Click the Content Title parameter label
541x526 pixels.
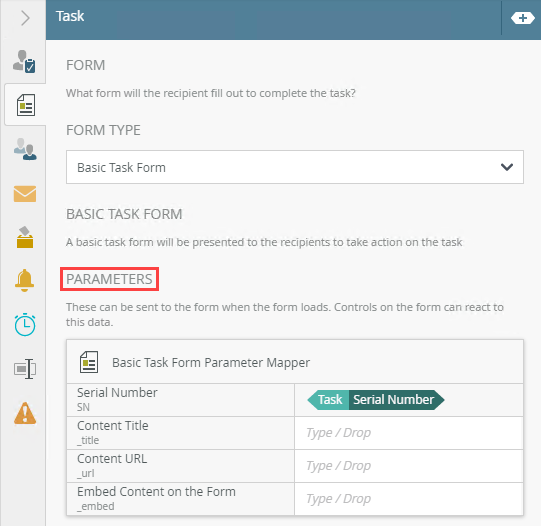113,426
